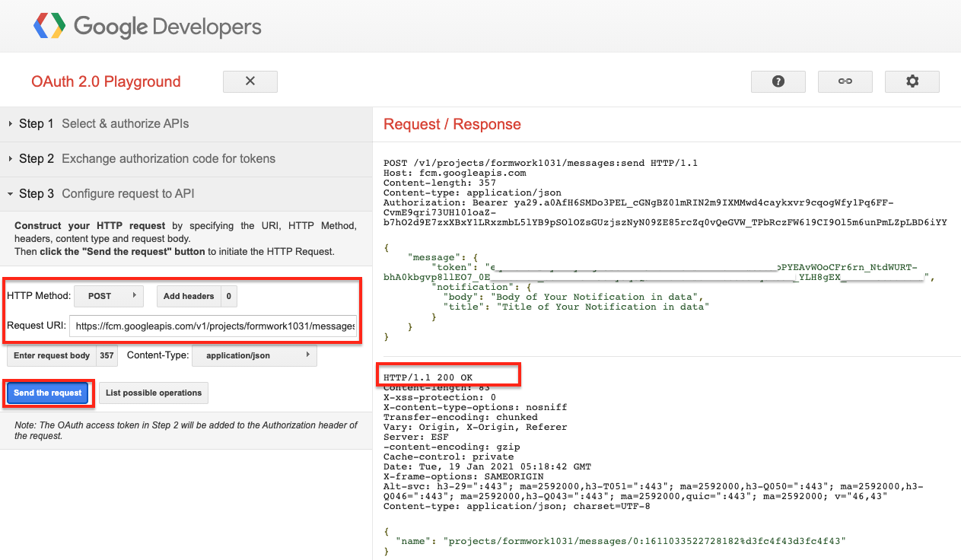Click the response "name" projects/formwork1031/messages value

[x=645, y=541]
